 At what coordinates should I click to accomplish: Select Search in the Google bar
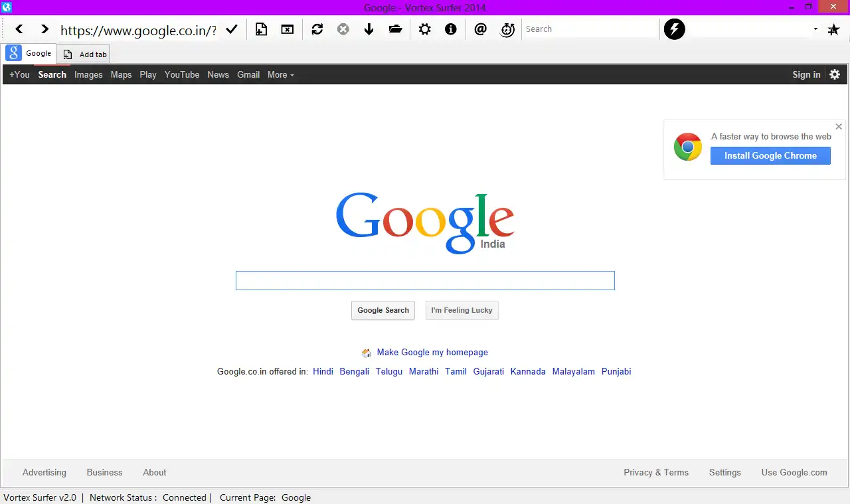click(x=52, y=74)
